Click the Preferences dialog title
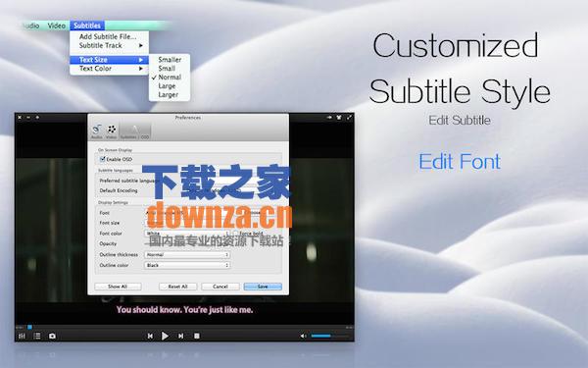Image resolution: width=588 pixels, height=368 pixels. pyautogui.click(x=188, y=118)
